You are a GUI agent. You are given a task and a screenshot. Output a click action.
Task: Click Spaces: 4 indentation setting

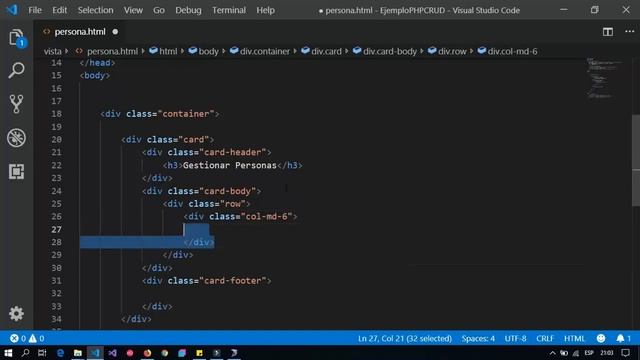[478, 338]
